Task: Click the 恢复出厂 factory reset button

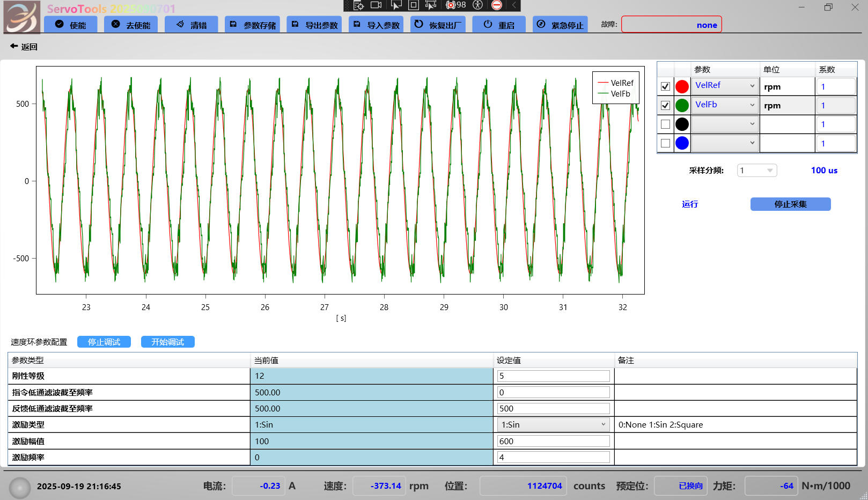Action: 438,25
